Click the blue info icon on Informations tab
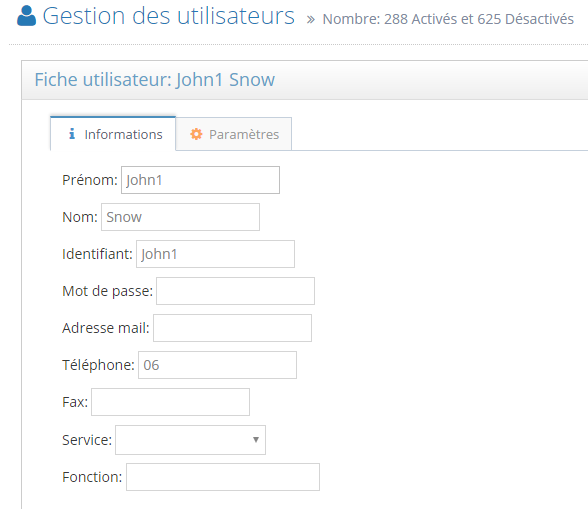The height and width of the screenshot is (509, 588). (x=72, y=134)
